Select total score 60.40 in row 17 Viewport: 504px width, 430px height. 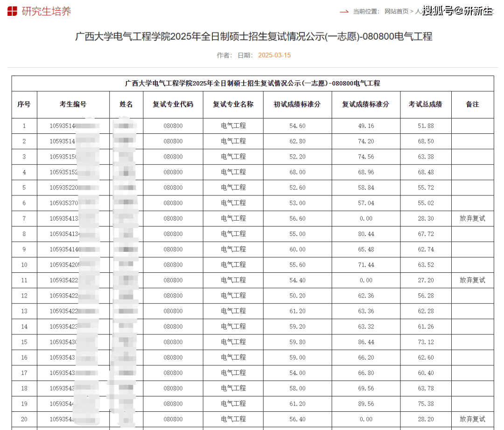(x=426, y=373)
